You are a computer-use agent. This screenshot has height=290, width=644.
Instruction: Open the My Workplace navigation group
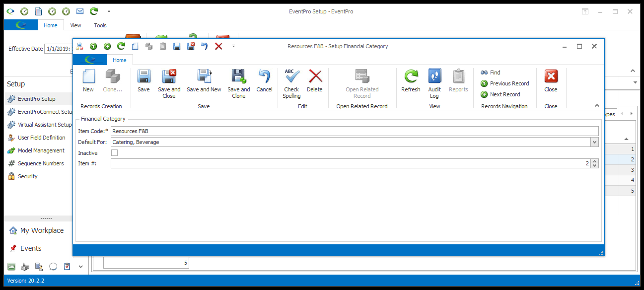[x=37, y=230]
